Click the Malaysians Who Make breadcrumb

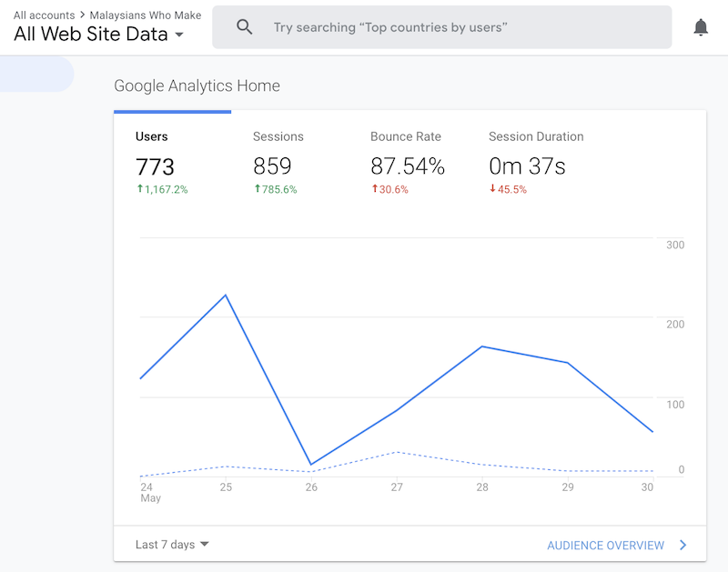click(x=146, y=15)
